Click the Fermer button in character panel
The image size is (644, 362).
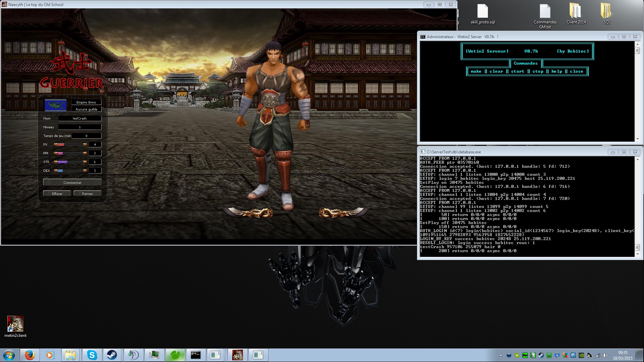pyautogui.click(x=87, y=194)
